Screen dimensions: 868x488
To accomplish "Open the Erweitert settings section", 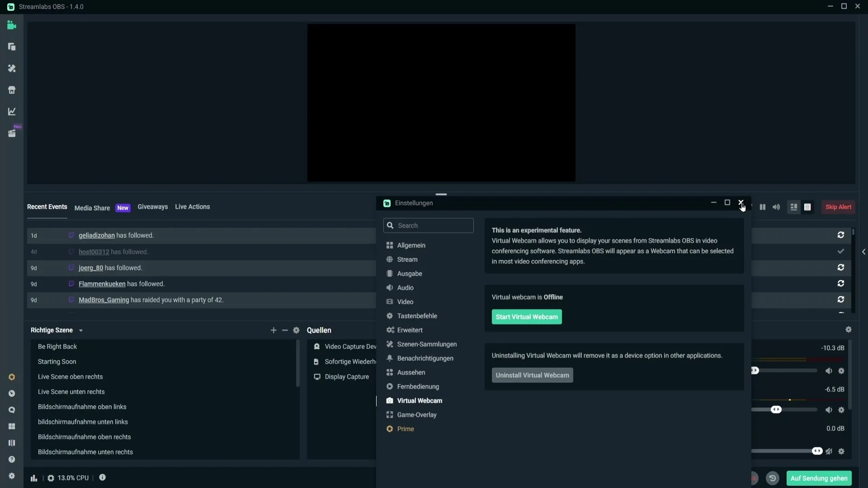I will [410, 330].
